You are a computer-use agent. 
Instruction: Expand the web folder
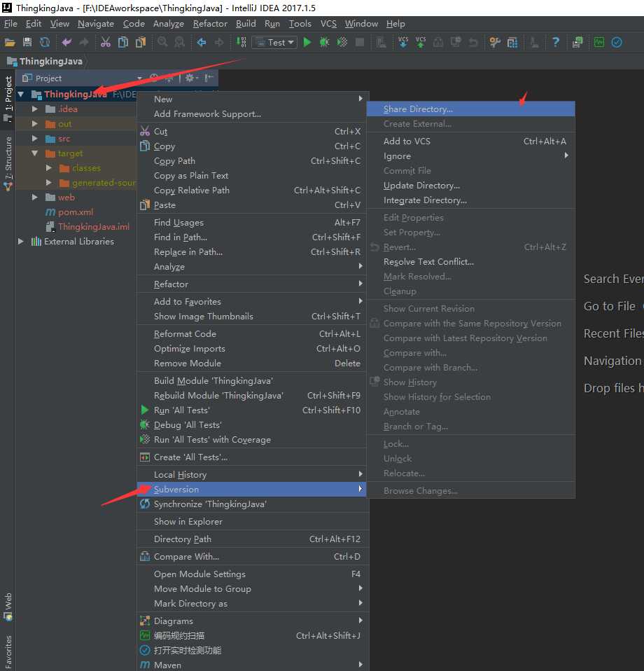coord(35,198)
